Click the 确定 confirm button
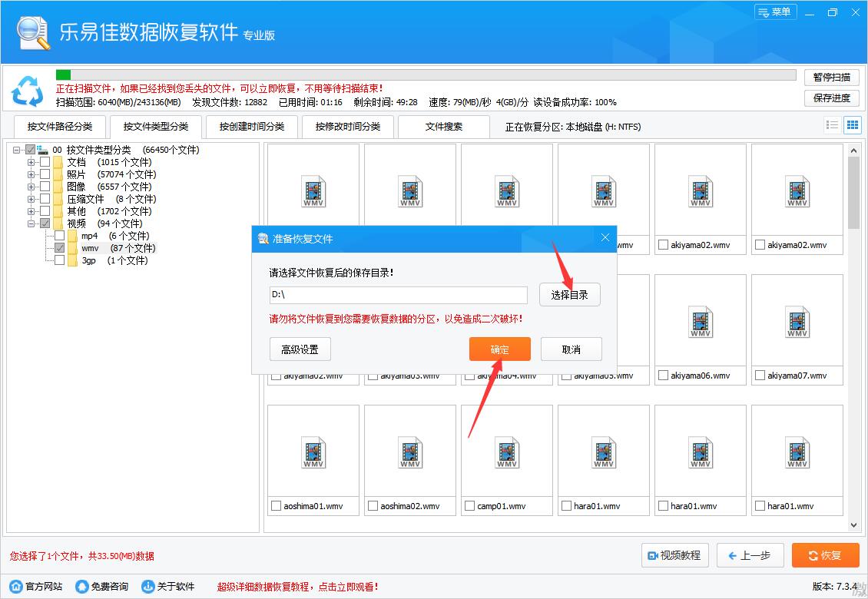This screenshot has width=868, height=599. point(499,349)
